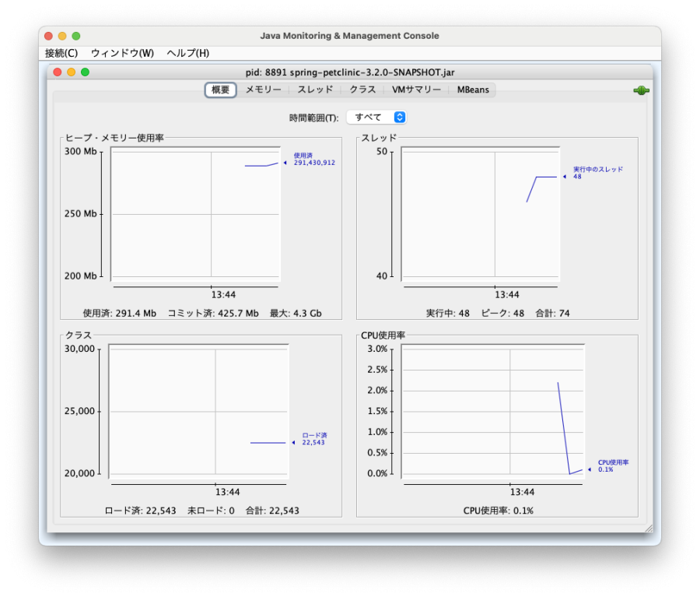The width and height of the screenshot is (700, 597).
Task: Click the CPU使用率: 0.1% summary text
Action: pos(499,511)
